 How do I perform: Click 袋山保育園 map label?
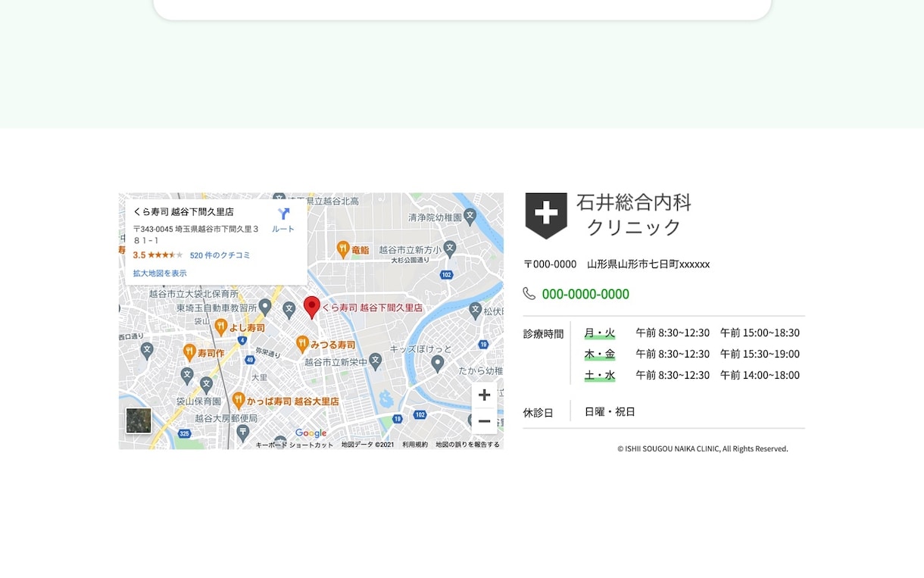pyautogui.click(x=198, y=401)
